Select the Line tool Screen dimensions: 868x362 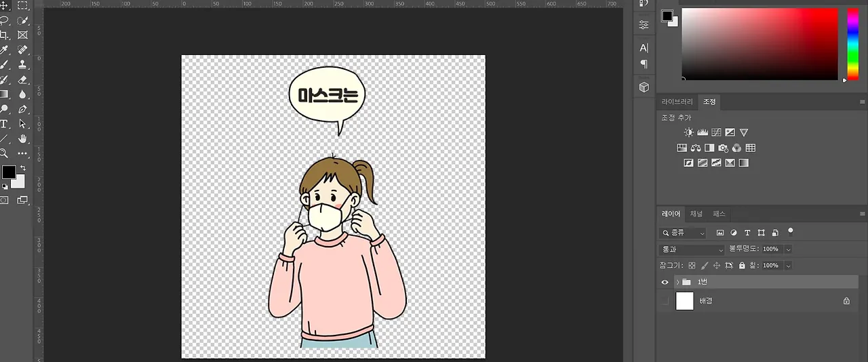[4, 139]
